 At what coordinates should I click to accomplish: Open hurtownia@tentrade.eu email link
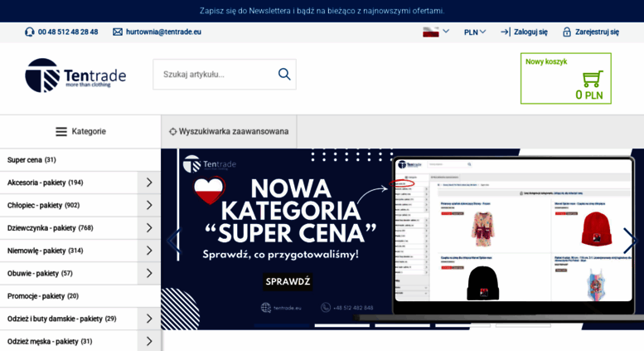[x=163, y=32]
